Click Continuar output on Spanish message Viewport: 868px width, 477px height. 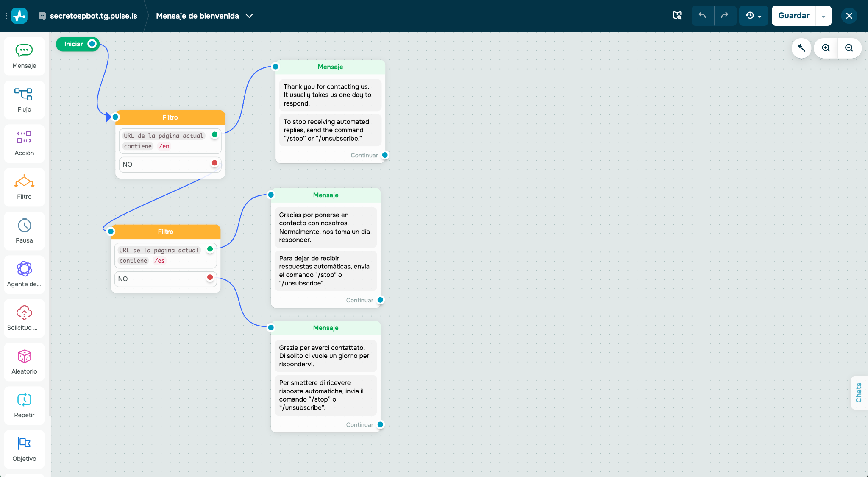pos(380,300)
